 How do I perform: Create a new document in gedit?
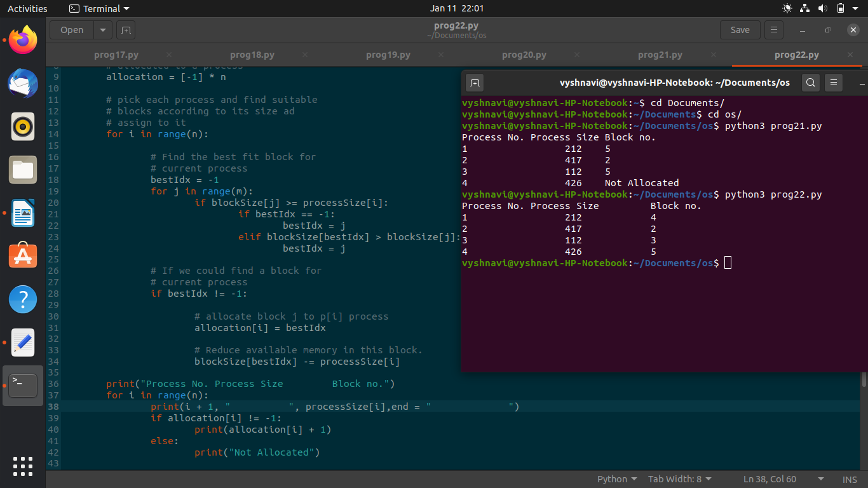point(126,30)
